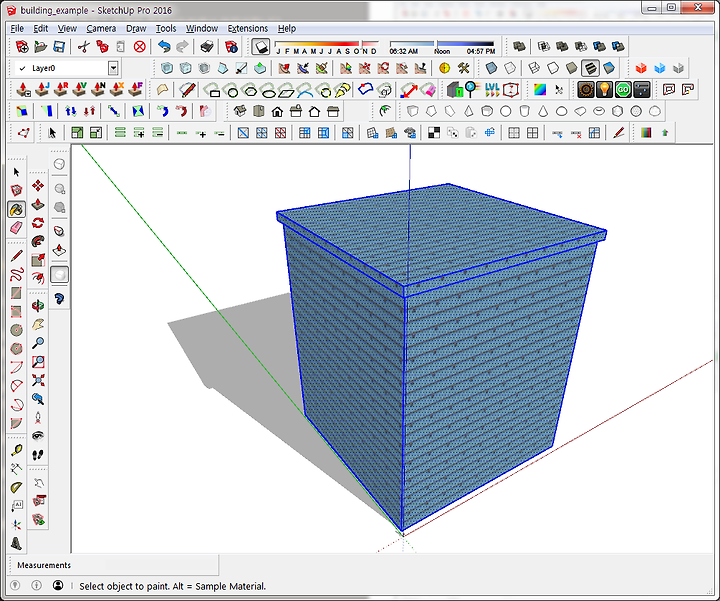The image size is (720, 601).
Task: Select the Walk footprints tool
Action: coord(38,455)
